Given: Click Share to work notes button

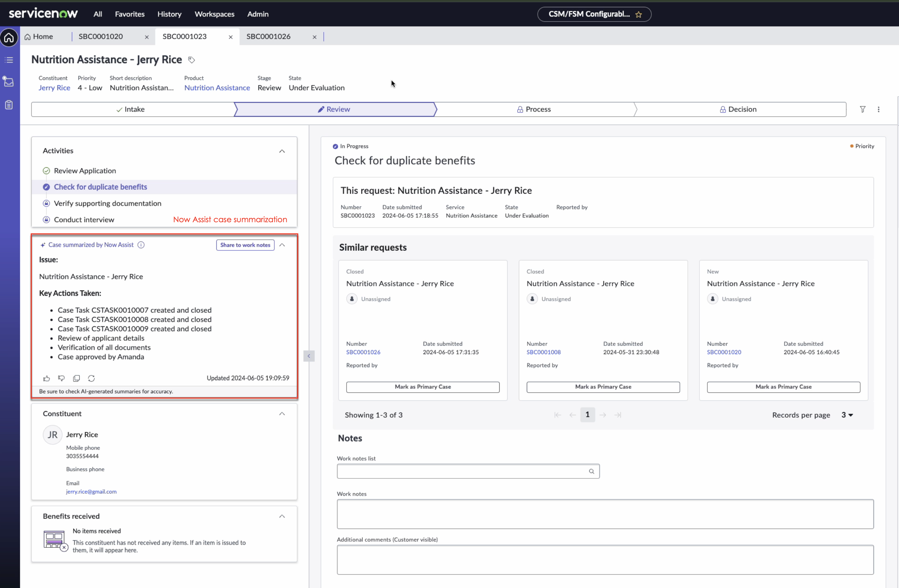Looking at the screenshot, I should pos(245,245).
